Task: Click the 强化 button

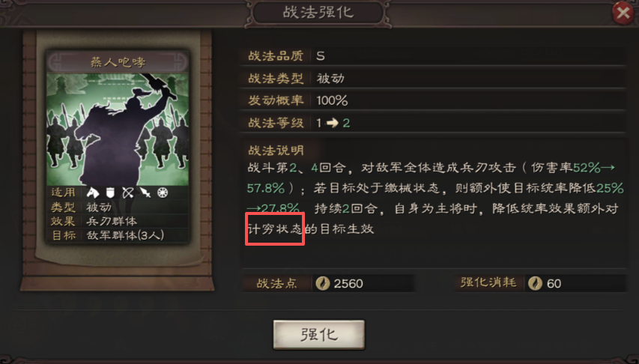Action: [318, 335]
